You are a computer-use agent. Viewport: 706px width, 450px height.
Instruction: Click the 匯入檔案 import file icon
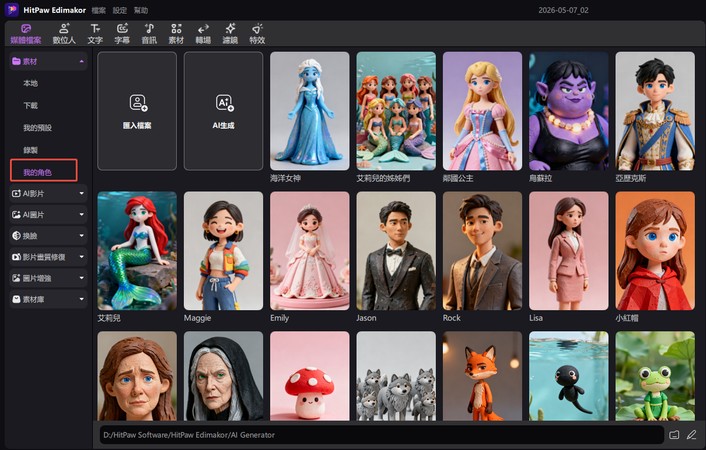coord(138,103)
